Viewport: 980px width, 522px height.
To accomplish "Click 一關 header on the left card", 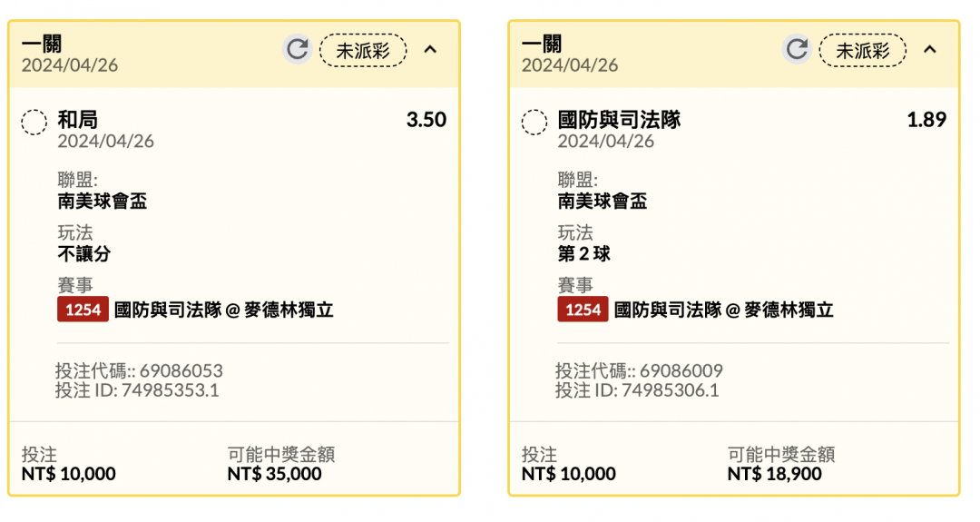I will (41, 44).
